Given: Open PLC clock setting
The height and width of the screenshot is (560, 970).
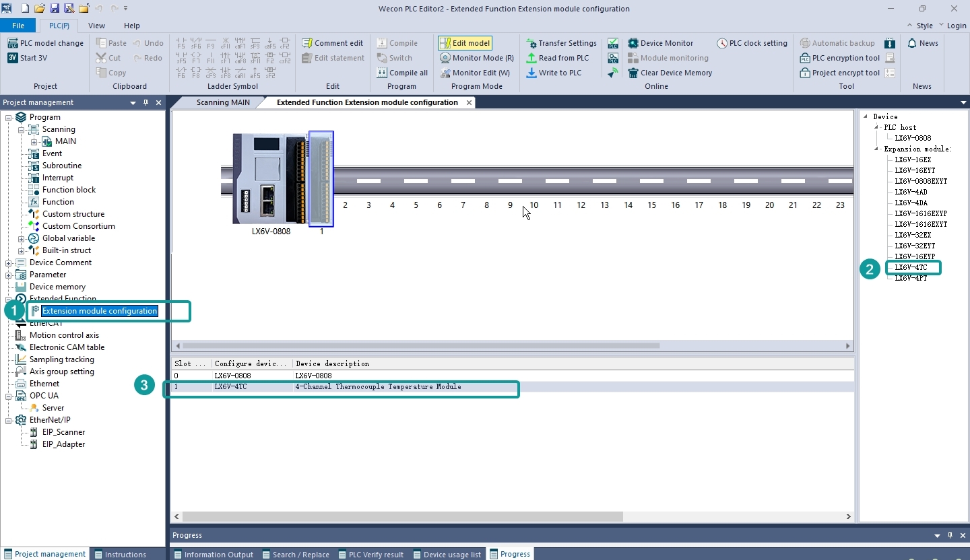Looking at the screenshot, I should point(752,43).
